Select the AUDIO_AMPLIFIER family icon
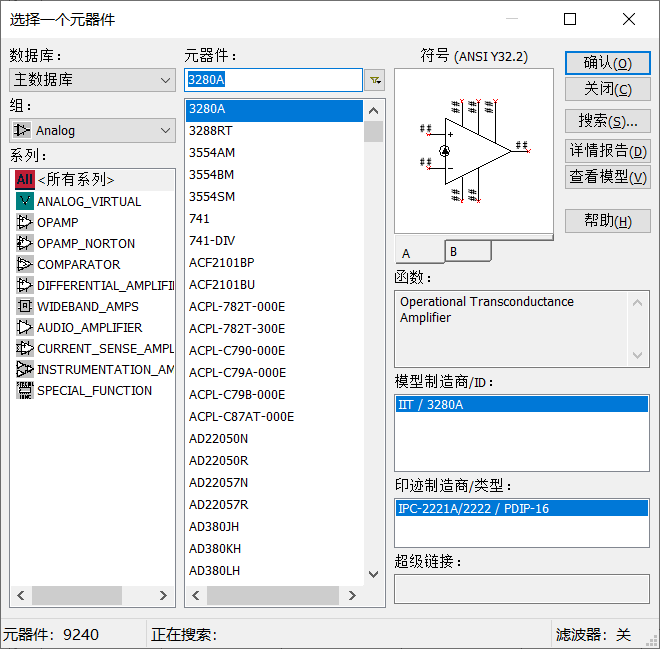Screen dimensions: 660x649 (x=25, y=327)
